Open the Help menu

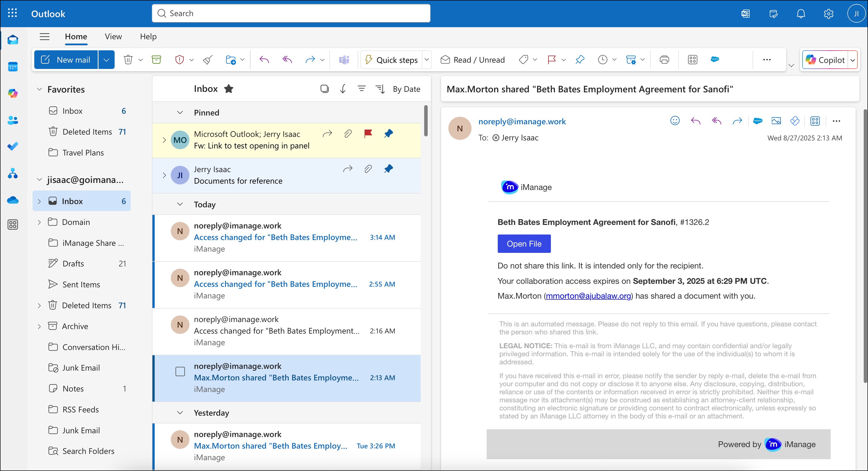click(x=148, y=36)
